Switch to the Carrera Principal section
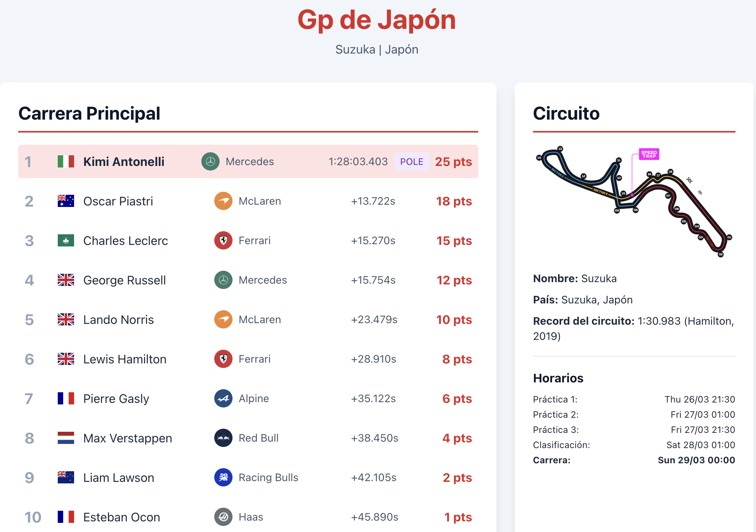Image resolution: width=756 pixels, height=532 pixels. coord(90,114)
